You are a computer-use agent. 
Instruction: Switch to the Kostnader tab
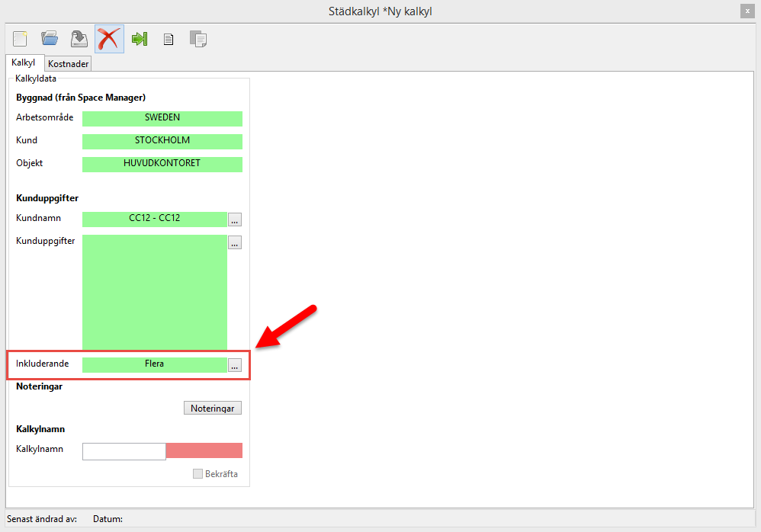[68, 64]
